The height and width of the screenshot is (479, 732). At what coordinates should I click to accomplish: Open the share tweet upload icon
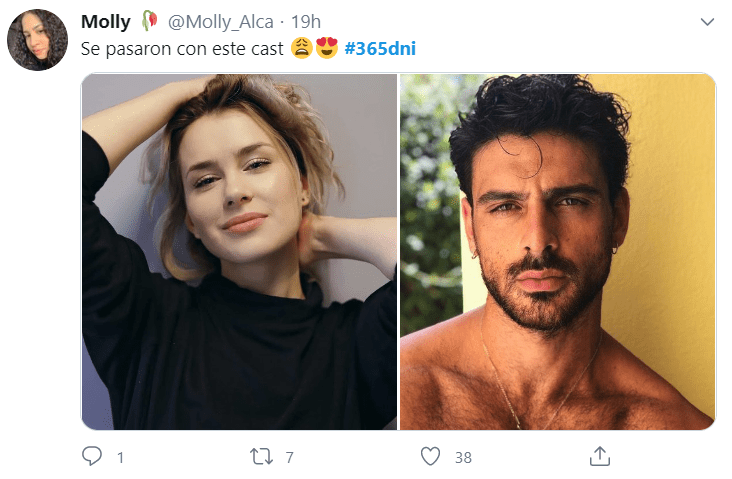pos(600,456)
